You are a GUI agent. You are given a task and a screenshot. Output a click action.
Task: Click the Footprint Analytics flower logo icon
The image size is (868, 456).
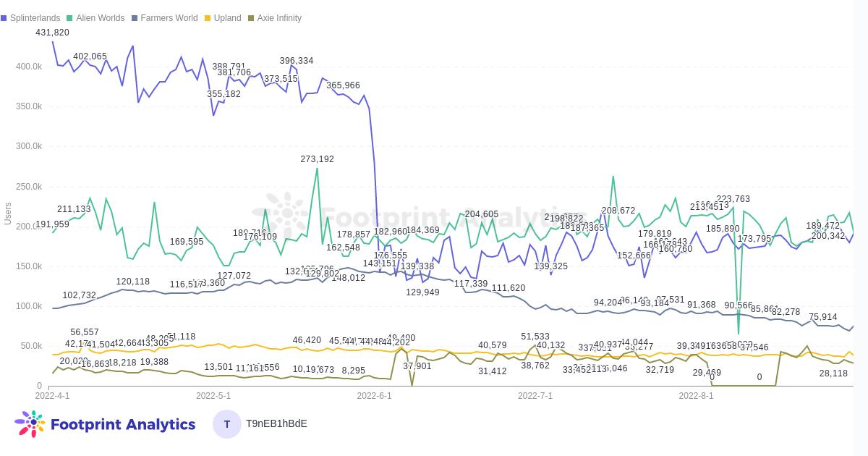(30, 424)
